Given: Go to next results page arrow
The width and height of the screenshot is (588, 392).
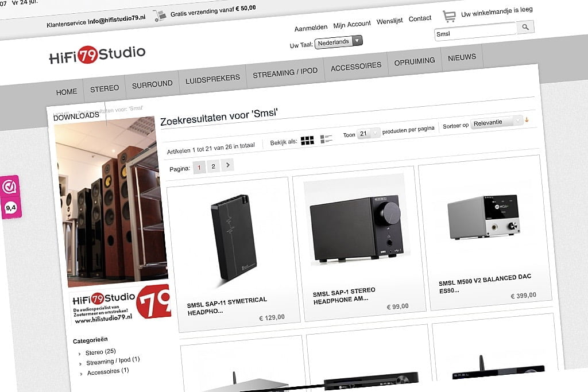Looking at the screenshot, I should pos(227,165).
